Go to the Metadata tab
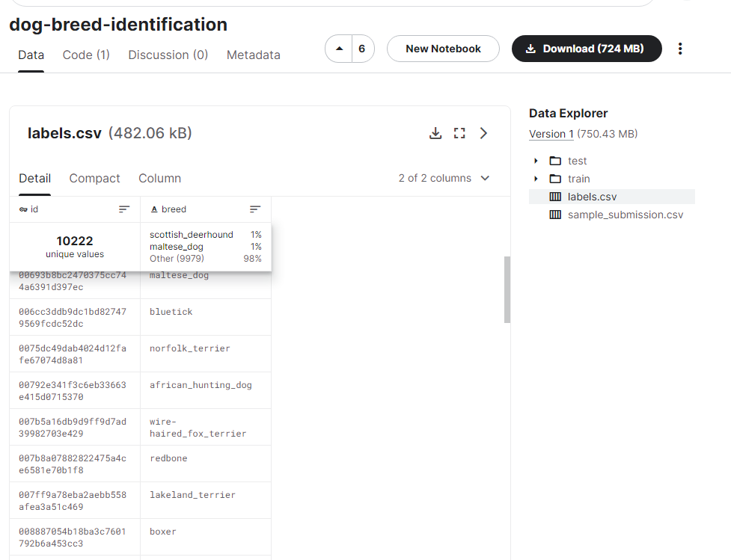The image size is (731, 560). pos(253,55)
